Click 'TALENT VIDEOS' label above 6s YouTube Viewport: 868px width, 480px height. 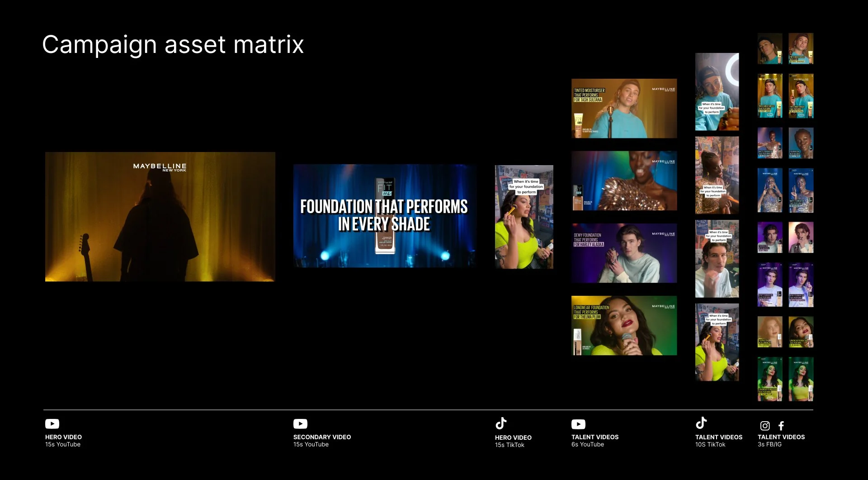tap(595, 437)
